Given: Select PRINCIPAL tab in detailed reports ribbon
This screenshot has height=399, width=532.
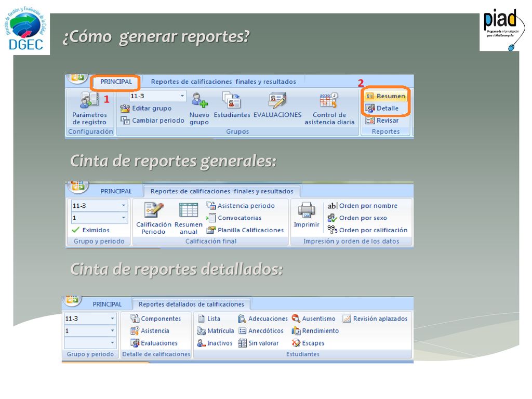Looking at the screenshot, I should click(x=107, y=304).
